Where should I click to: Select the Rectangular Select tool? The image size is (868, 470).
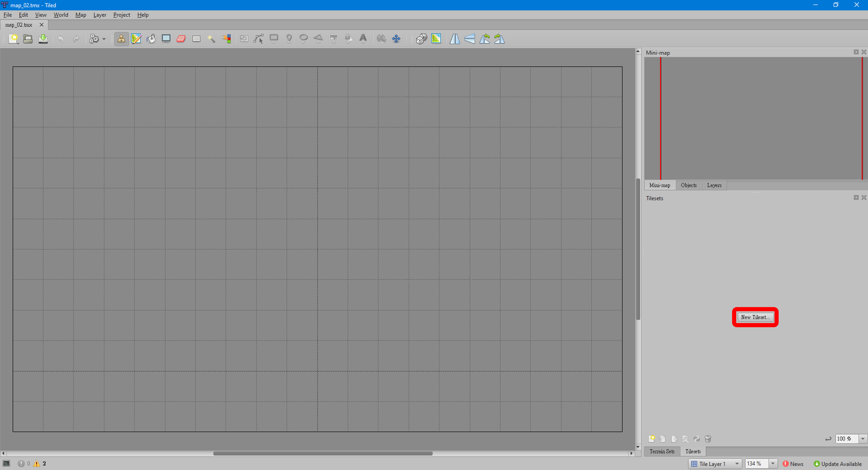(196, 39)
